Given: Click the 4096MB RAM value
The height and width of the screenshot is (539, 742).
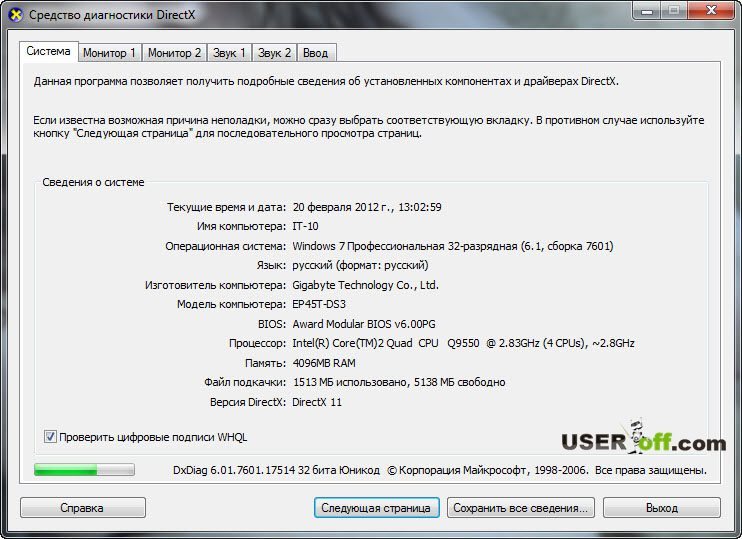Looking at the screenshot, I should click(324, 363).
